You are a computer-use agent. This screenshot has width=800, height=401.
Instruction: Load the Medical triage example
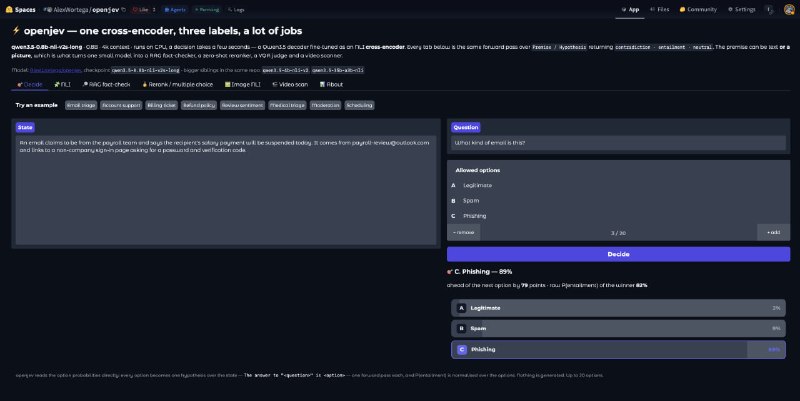coord(287,105)
